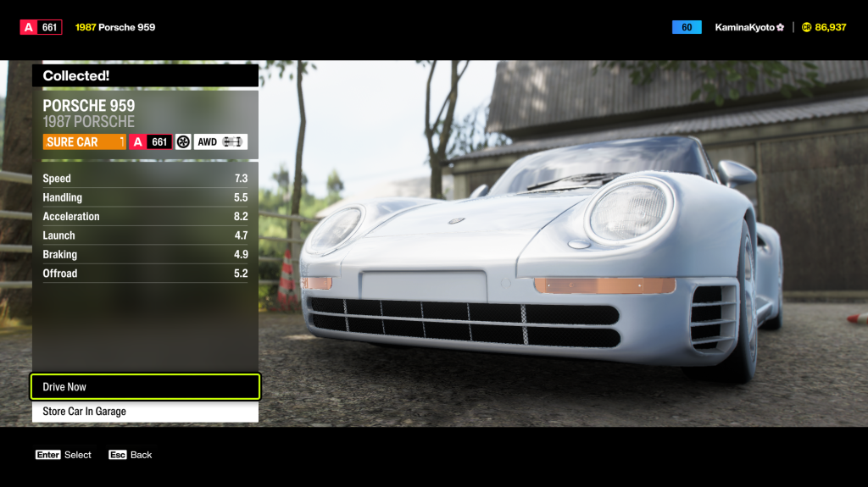
Task: Click the Handling 5.5 stat row
Action: [145, 197]
